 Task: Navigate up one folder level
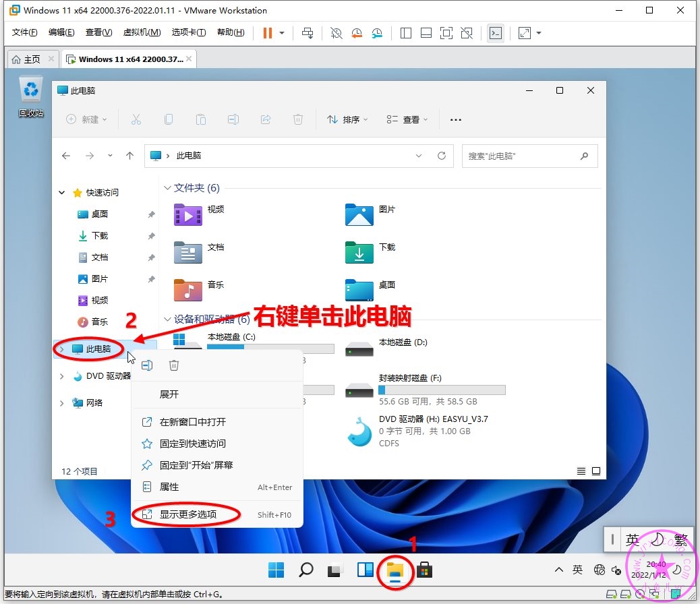pyautogui.click(x=130, y=156)
